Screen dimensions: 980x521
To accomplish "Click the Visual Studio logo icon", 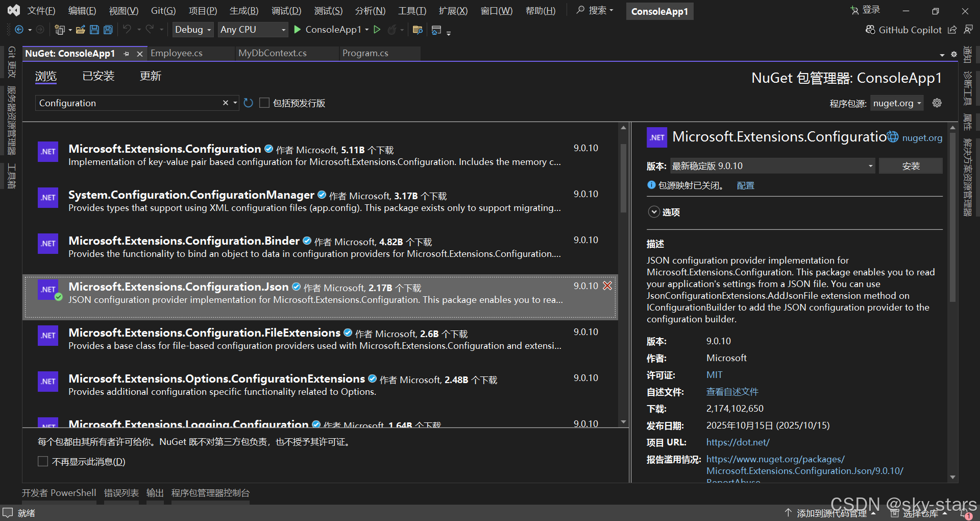I will pos(14,10).
